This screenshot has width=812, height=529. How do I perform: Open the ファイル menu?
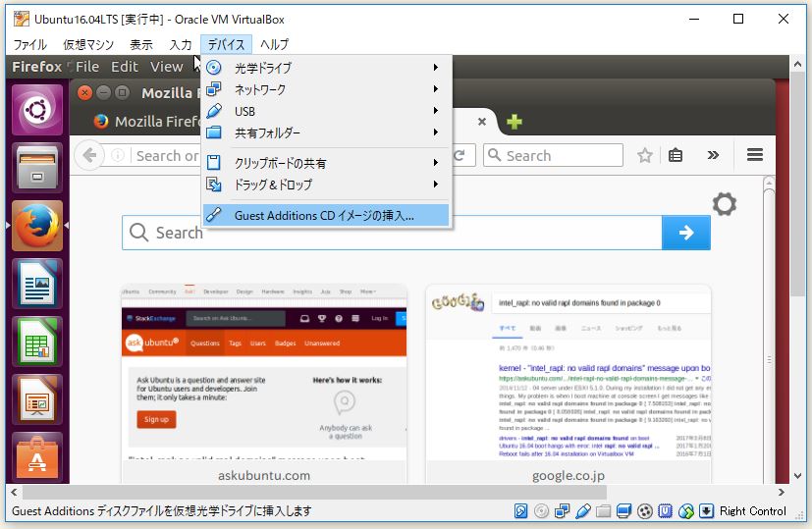29,44
